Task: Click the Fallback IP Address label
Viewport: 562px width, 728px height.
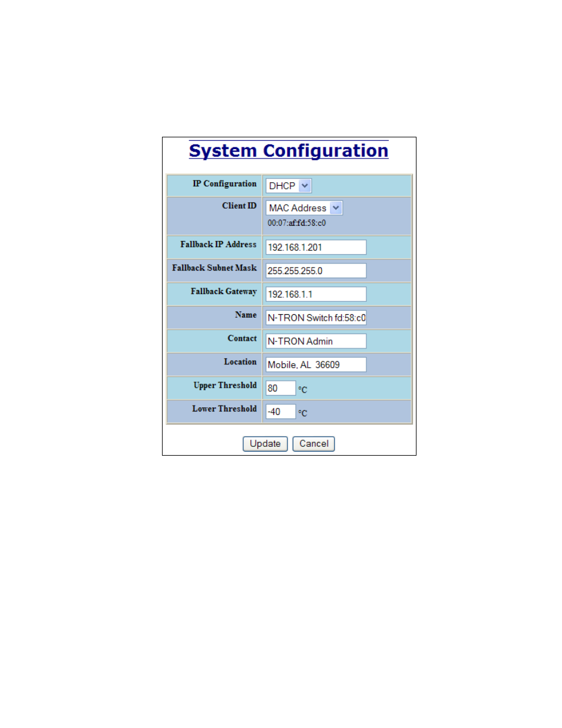Action: (219, 245)
